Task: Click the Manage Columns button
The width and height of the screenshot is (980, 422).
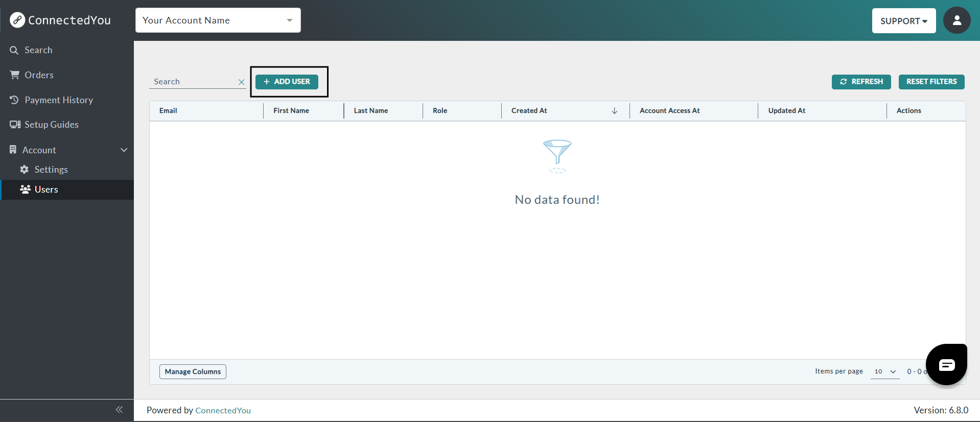Action: tap(193, 372)
